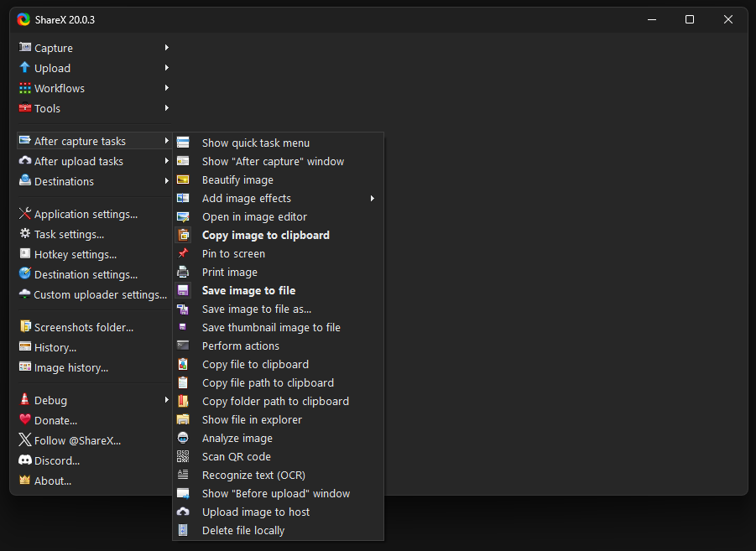756x551 pixels.
Task: Click the Tools toolbox icon
Action: click(x=25, y=108)
